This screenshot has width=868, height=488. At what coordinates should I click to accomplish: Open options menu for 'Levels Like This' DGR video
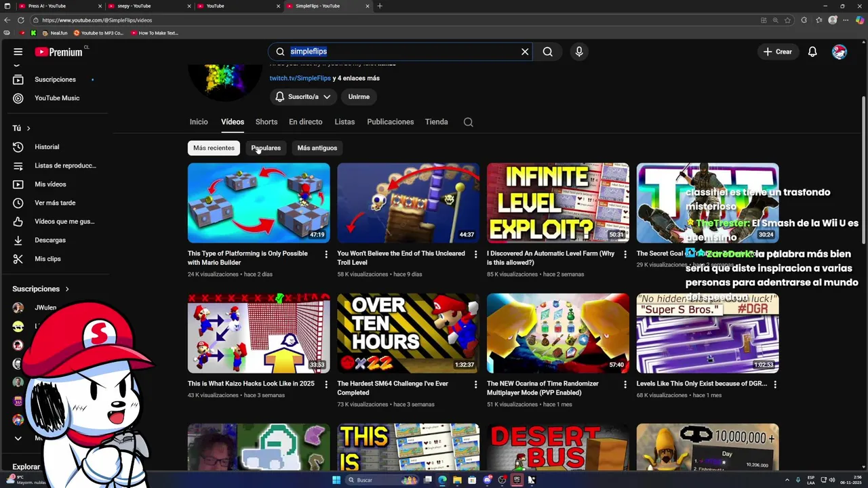click(x=775, y=384)
